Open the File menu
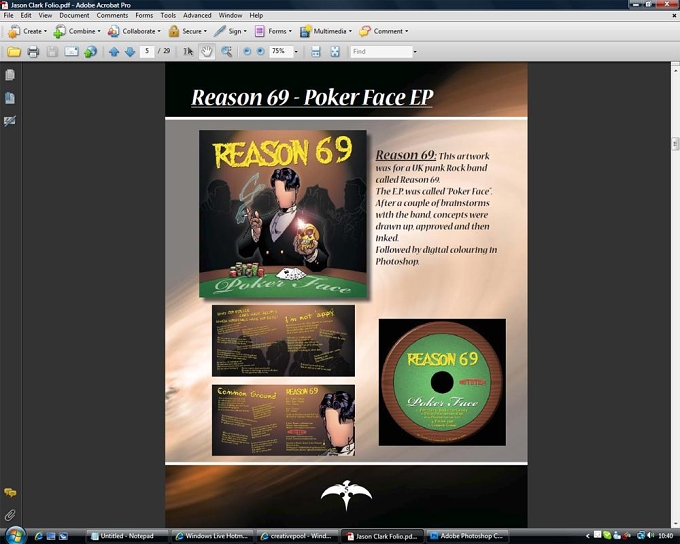Viewport: 680px width, 544px height. coord(8,15)
